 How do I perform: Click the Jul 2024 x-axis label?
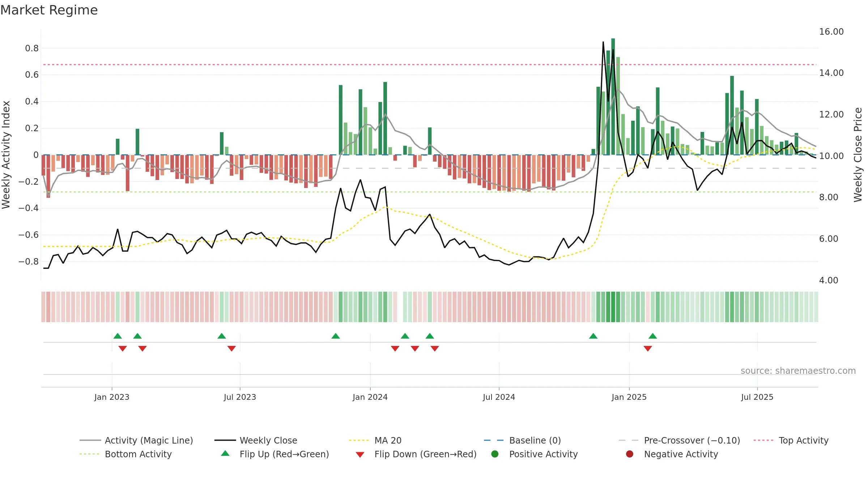point(499,397)
